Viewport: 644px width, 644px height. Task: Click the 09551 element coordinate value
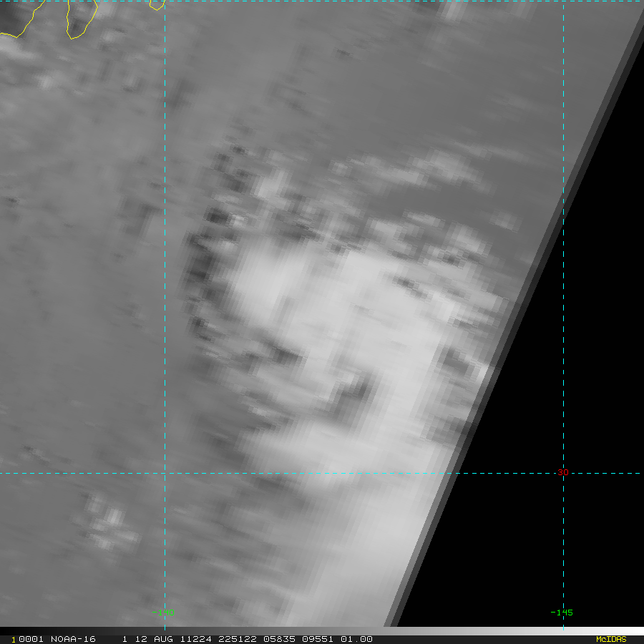[318, 639]
